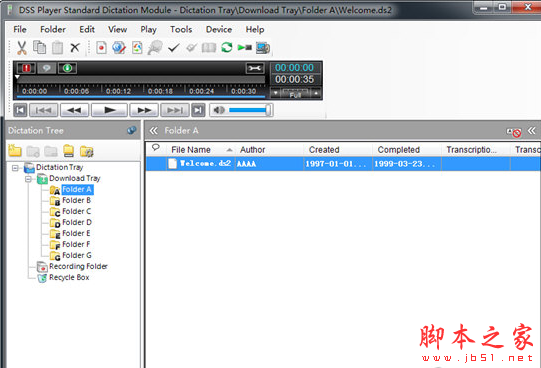Click the monitor device icon
This screenshot has width=541, height=368.
click(x=263, y=48)
